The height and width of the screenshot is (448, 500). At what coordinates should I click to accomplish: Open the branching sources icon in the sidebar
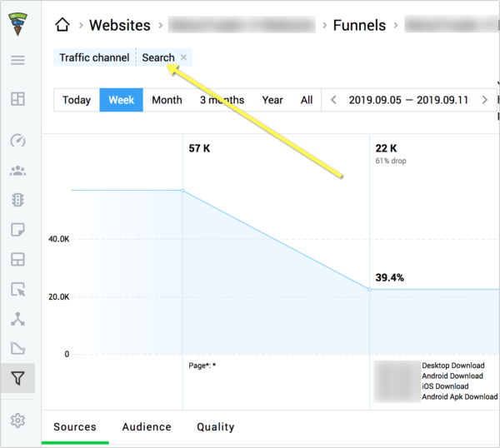tap(17, 319)
